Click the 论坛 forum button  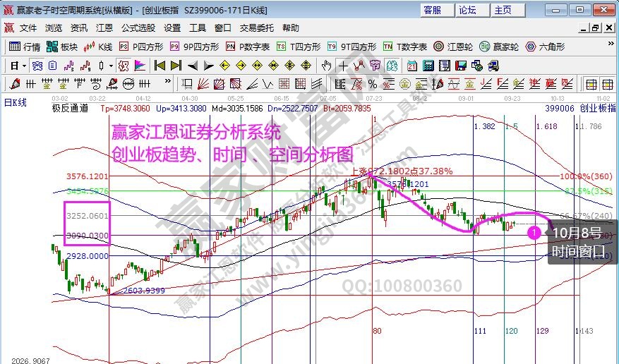[467, 10]
